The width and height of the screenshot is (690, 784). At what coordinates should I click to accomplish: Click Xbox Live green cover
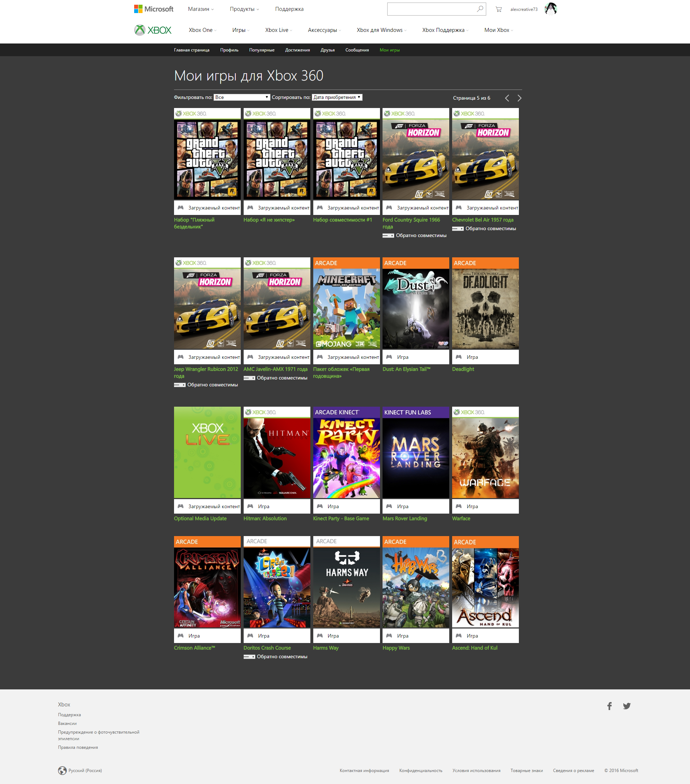[207, 453]
